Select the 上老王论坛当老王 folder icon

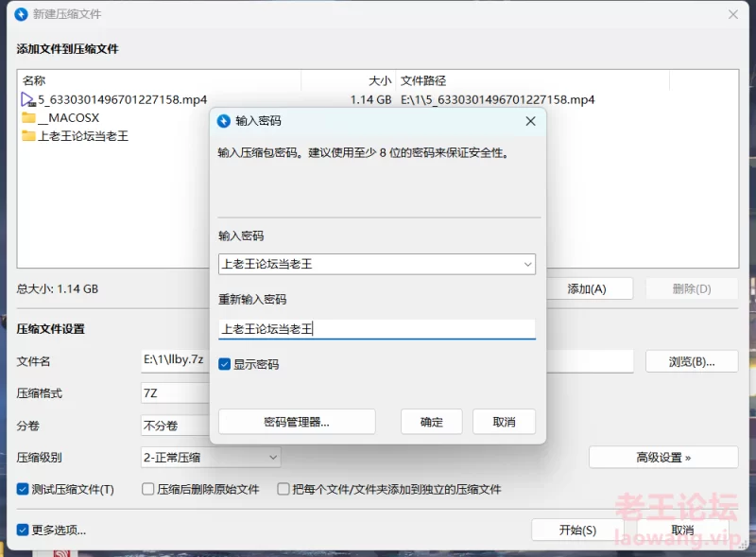(x=28, y=136)
